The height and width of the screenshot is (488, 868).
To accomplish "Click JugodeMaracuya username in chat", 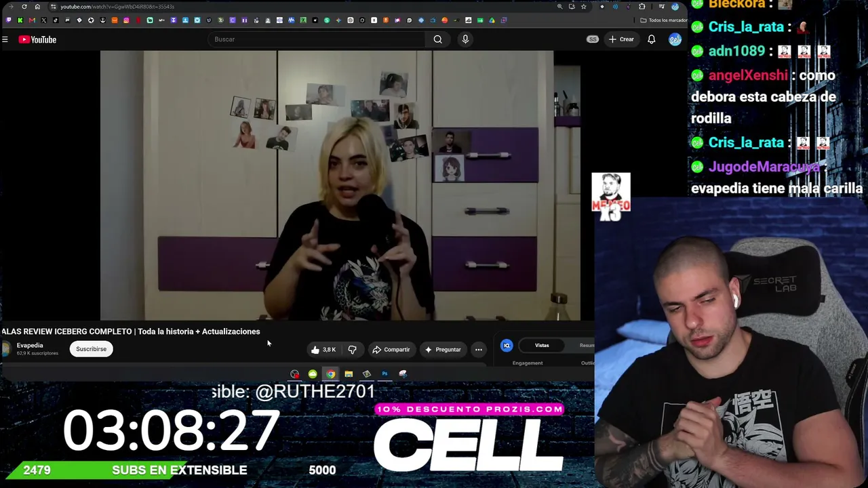I will click(x=764, y=167).
